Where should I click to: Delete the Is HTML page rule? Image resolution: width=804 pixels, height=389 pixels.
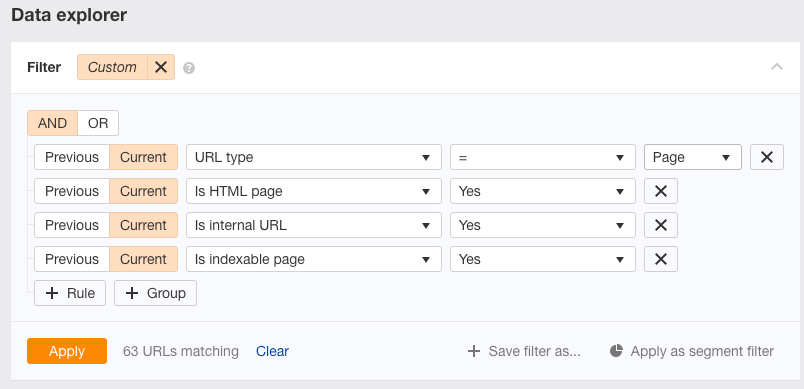click(x=661, y=191)
